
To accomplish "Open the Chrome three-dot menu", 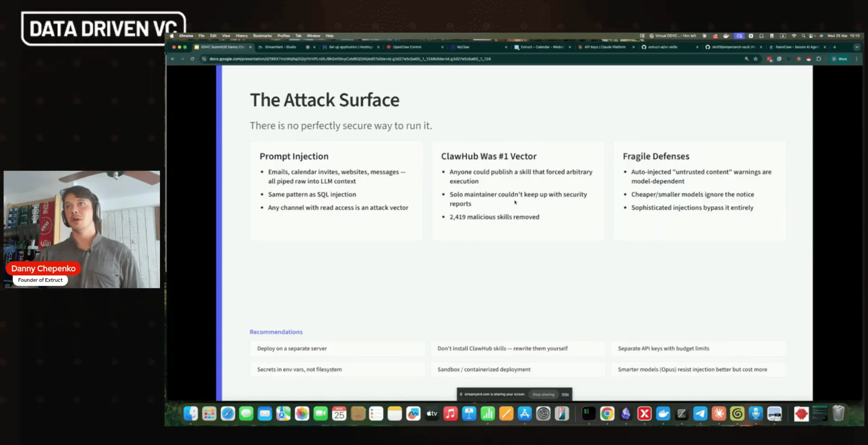I will (x=857, y=59).
